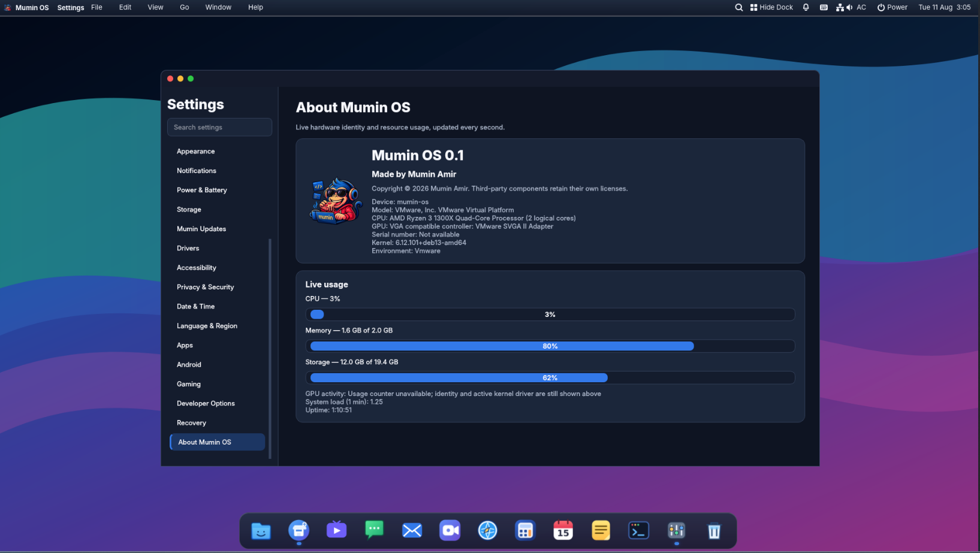980x553 pixels.
Task: Open the video camera meeting app
Action: click(x=450, y=531)
